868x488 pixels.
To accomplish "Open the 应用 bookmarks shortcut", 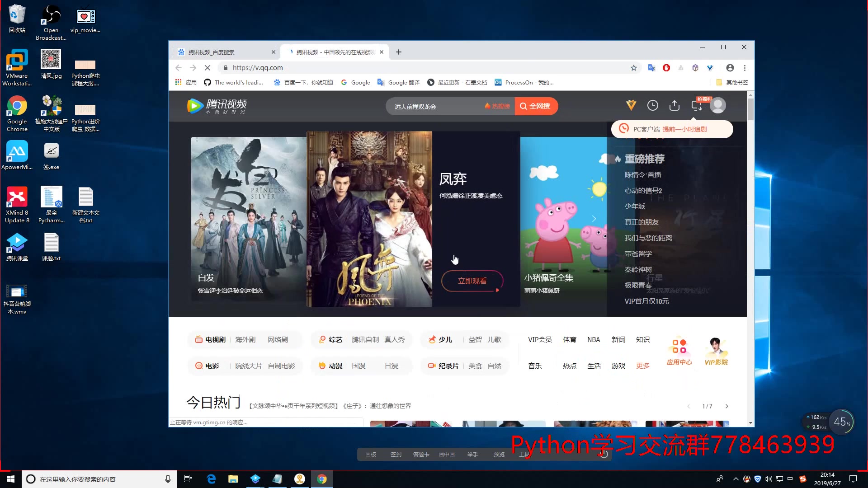I will click(x=186, y=82).
